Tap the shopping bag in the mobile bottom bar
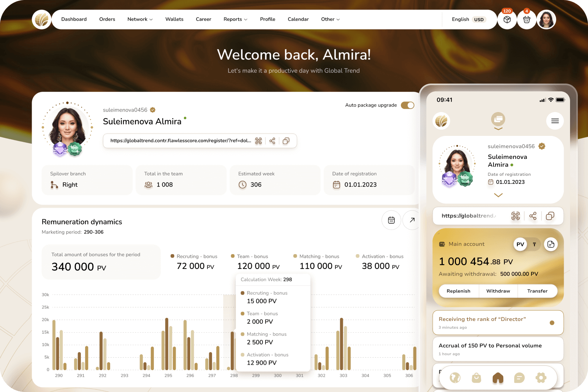Image resolution: width=588 pixels, height=392 pixels. pos(476,378)
